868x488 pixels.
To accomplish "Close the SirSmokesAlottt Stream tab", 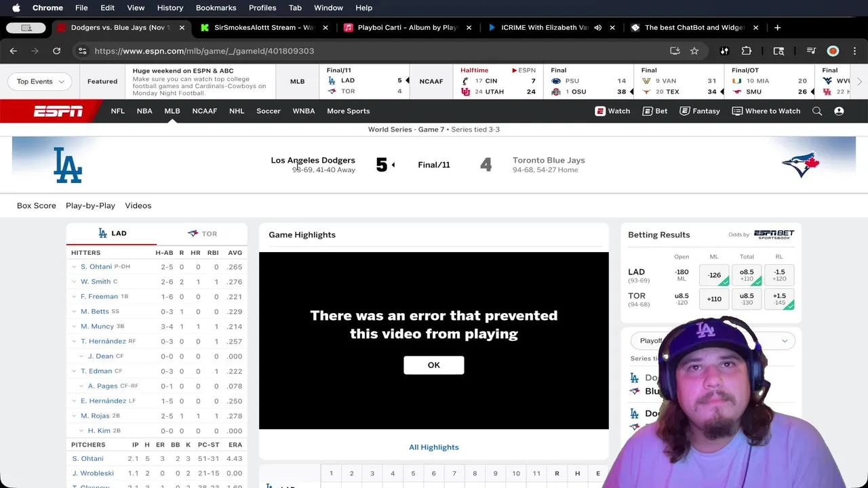I will (325, 28).
